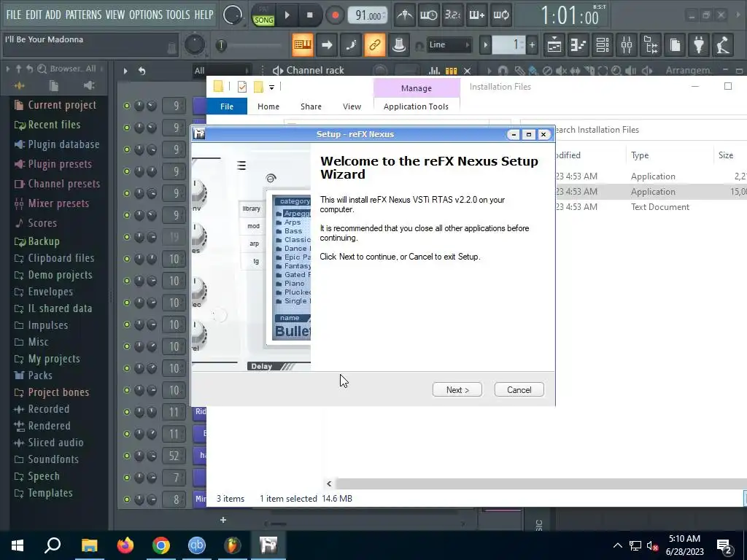This screenshot has height=560, width=747.
Task: Show the Channel rack via its toolbar icon
Action: [603, 45]
